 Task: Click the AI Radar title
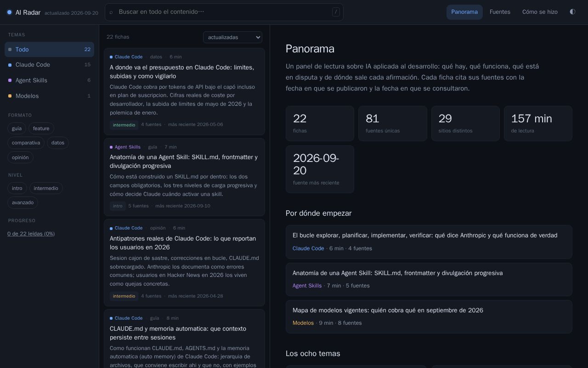28,12
